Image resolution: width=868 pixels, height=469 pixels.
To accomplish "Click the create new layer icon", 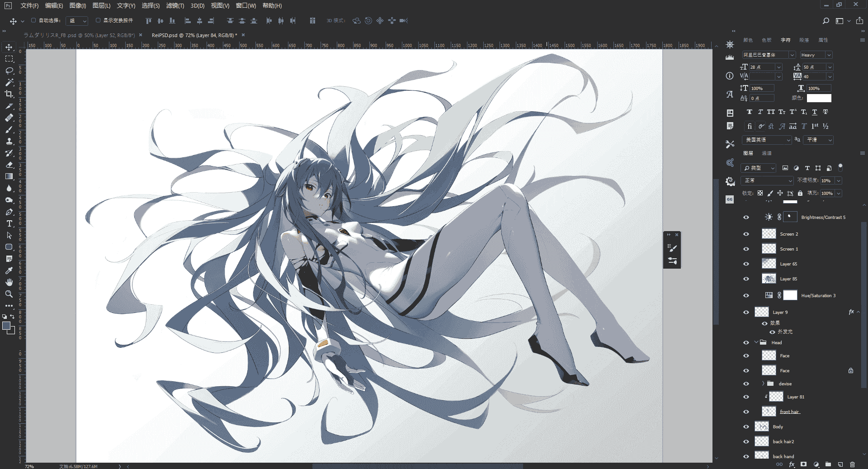I will [840, 464].
